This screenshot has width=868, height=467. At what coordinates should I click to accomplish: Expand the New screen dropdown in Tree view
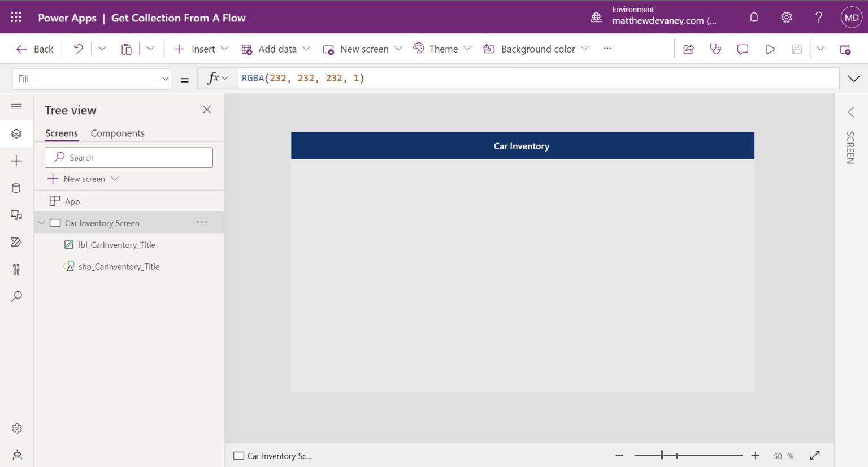[115, 179]
